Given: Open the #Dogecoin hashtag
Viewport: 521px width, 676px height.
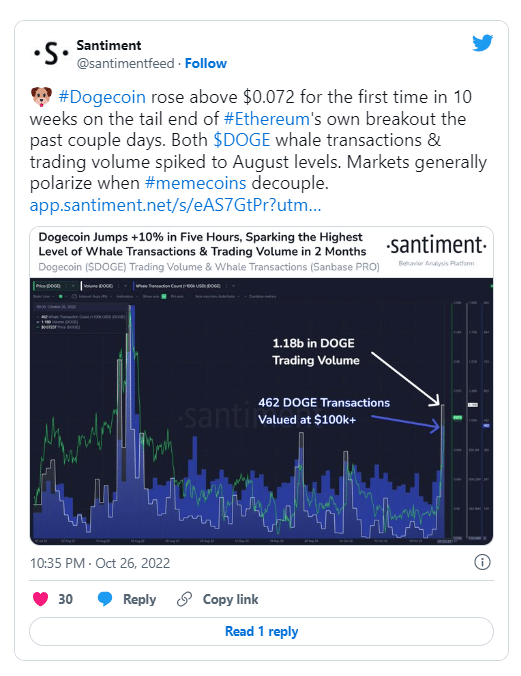Looking at the screenshot, I should pyautogui.click(x=102, y=97).
